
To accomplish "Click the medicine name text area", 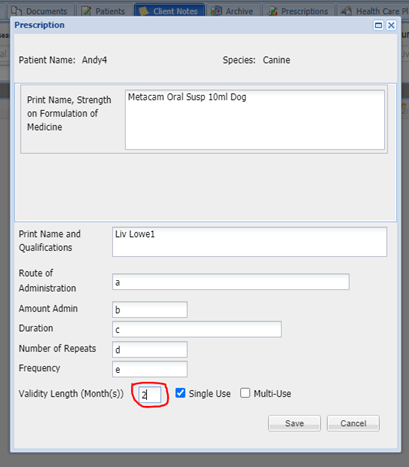I will [x=255, y=120].
